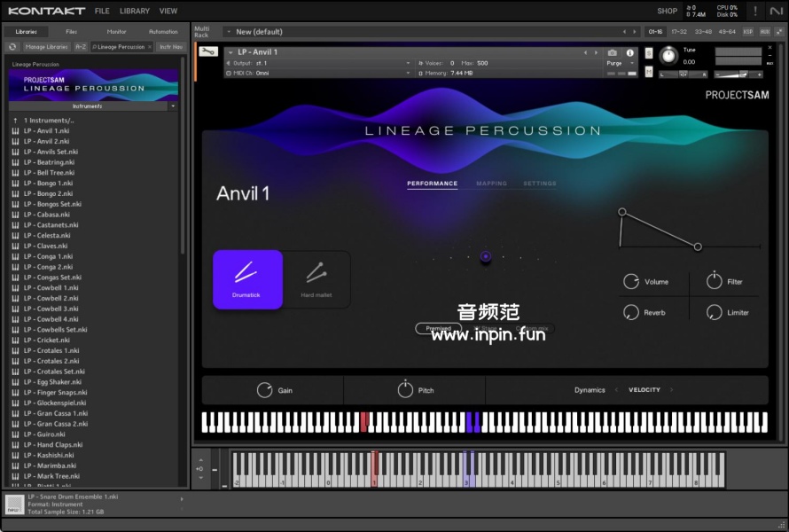789x532 pixels.
Task: Open the Purge dropdown
Action: point(621,64)
